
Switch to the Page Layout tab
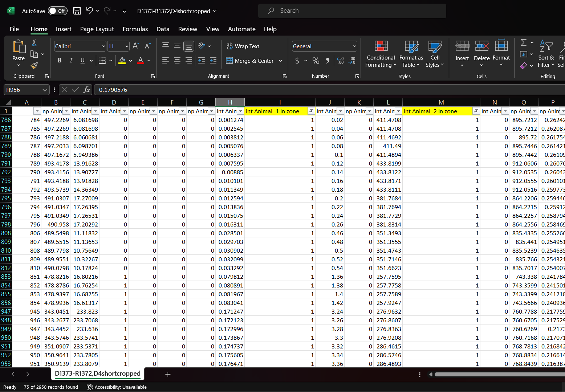pos(97,29)
